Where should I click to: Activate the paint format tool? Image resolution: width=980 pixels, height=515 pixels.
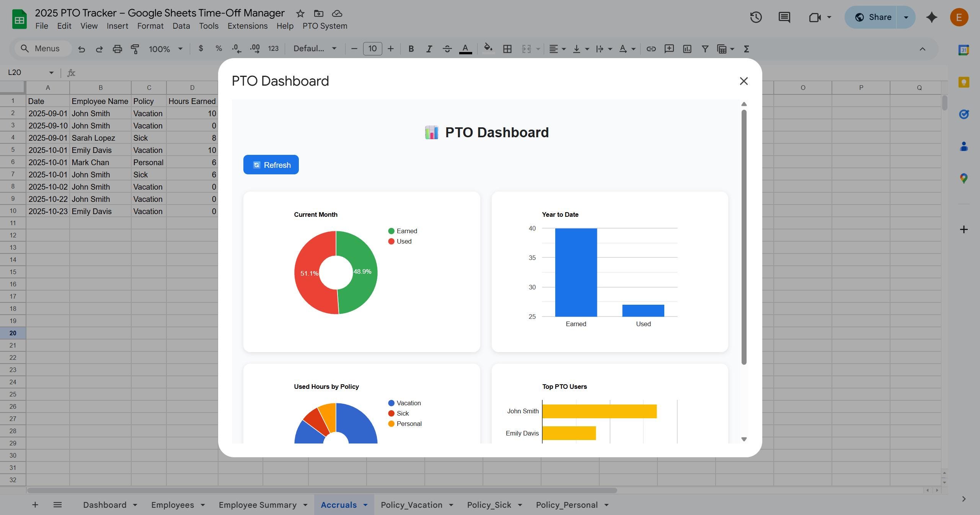click(135, 49)
